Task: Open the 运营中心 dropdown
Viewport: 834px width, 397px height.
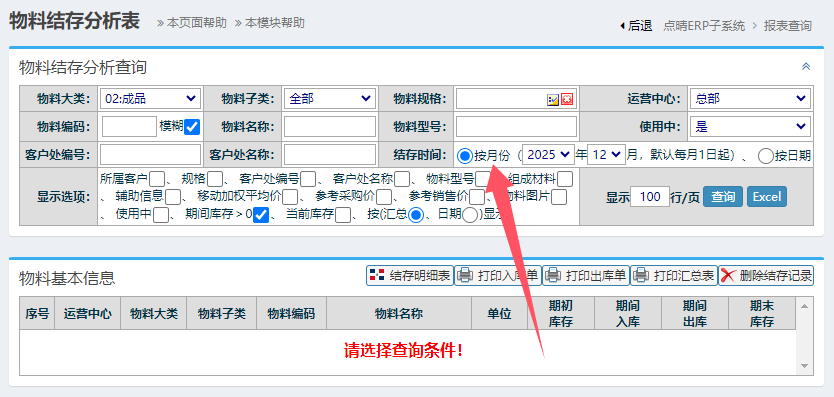Action: coord(750,98)
